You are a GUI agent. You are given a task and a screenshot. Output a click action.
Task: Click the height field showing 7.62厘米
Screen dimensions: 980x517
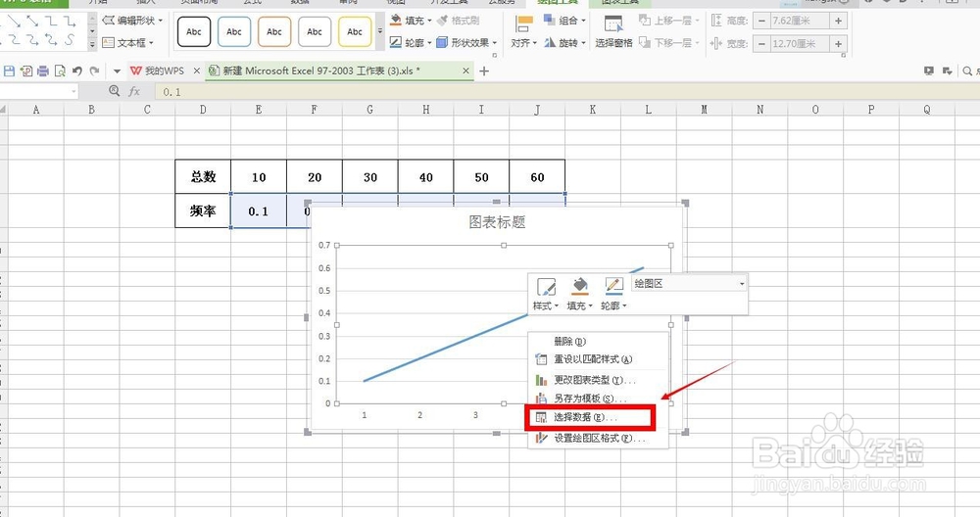point(800,21)
